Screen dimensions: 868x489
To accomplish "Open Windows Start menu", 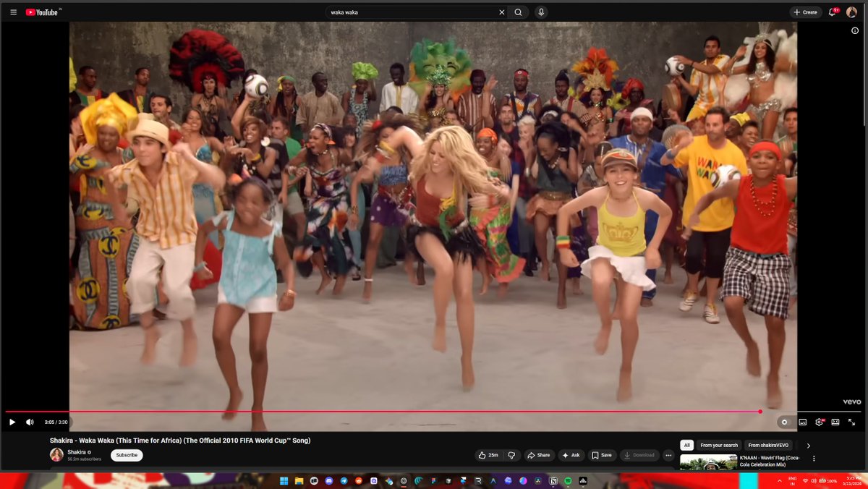I will (284, 480).
